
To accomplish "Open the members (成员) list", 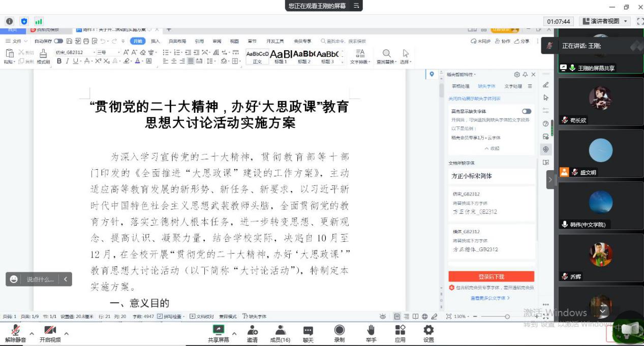I will (280, 333).
